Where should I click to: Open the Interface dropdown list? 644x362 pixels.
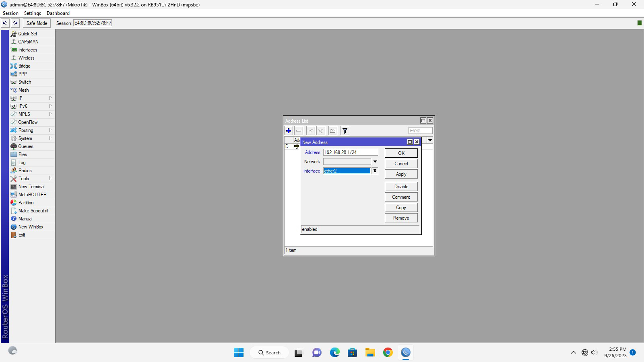point(375,171)
